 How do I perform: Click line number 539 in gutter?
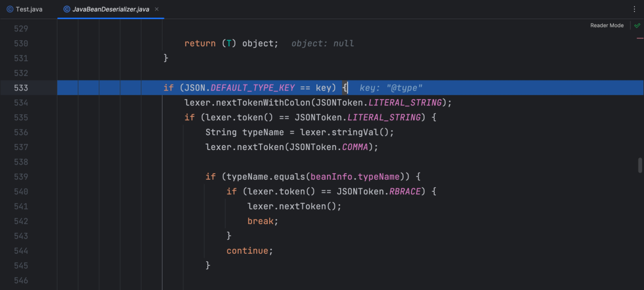tap(21, 177)
